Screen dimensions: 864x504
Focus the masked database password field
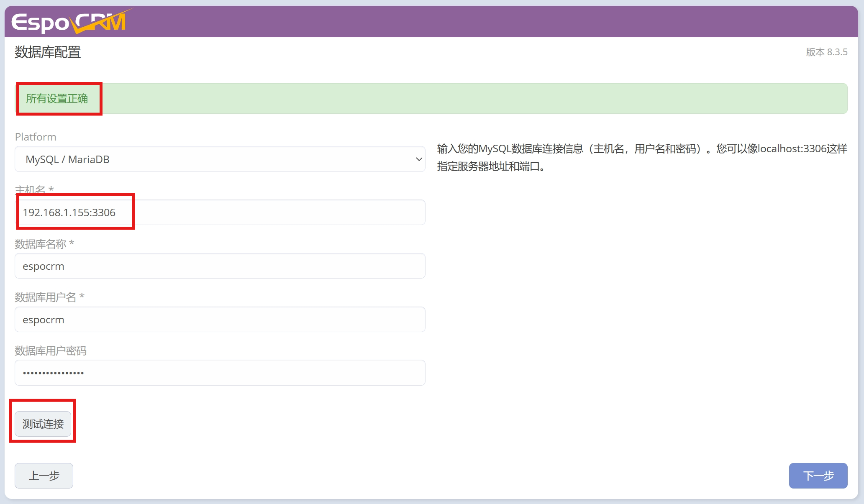pos(220,373)
